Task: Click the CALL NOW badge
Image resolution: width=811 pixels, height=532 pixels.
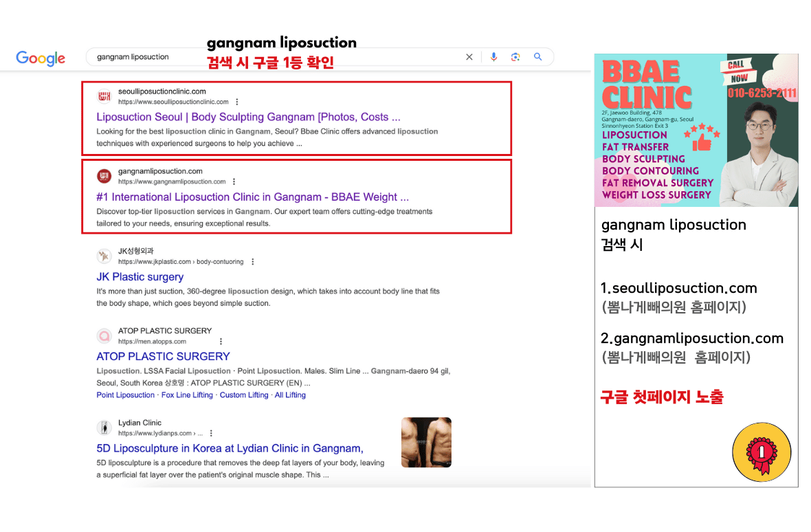Action: (739, 72)
